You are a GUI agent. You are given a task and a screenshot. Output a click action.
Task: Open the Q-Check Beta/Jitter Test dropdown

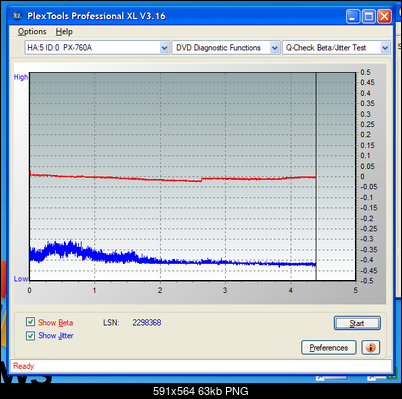point(336,48)
